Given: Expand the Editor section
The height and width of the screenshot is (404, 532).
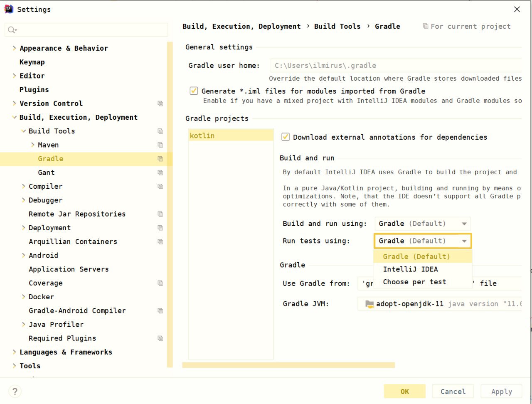Looking at the screenshot, I should (14, 76).
